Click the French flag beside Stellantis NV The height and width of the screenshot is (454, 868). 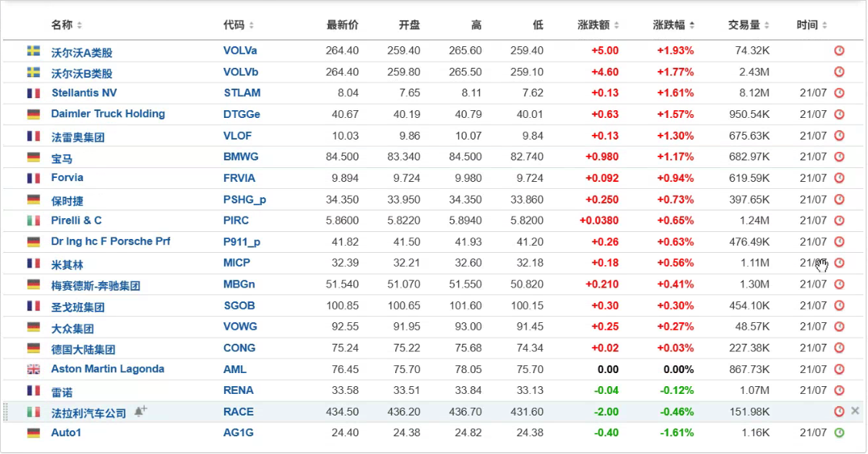34,93
